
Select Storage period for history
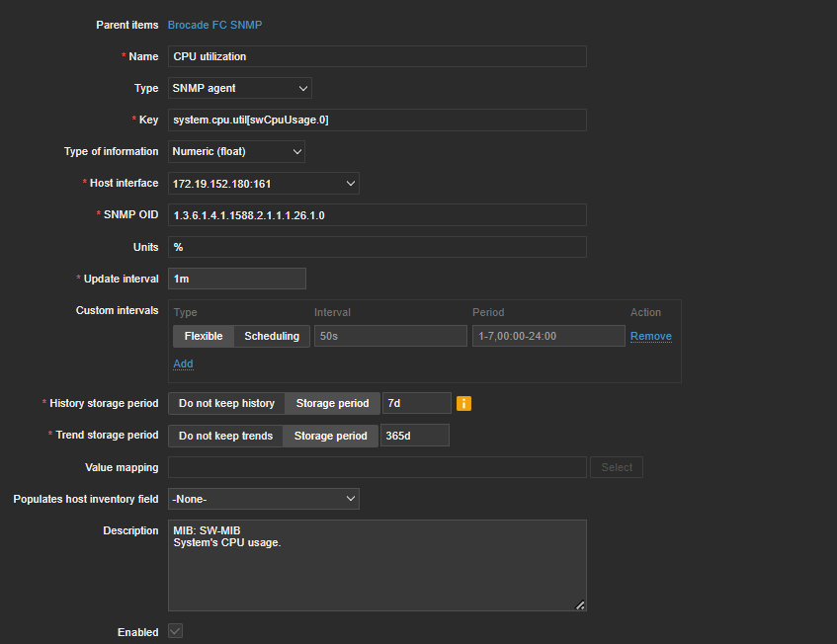coord(332,403)
